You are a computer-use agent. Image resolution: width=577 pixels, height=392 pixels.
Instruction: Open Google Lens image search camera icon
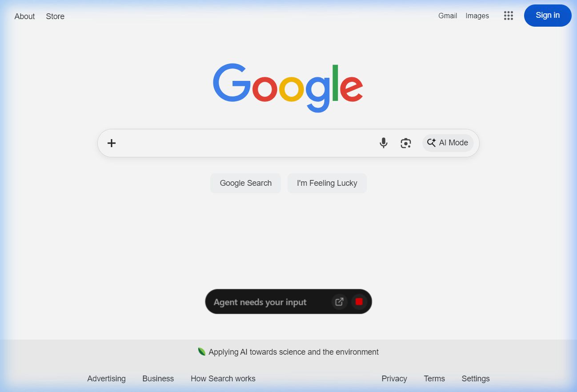405,143
